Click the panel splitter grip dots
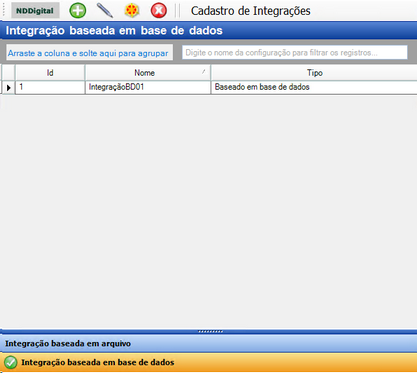The width and height of the screenshot is (417, 373). click(210, 331)
